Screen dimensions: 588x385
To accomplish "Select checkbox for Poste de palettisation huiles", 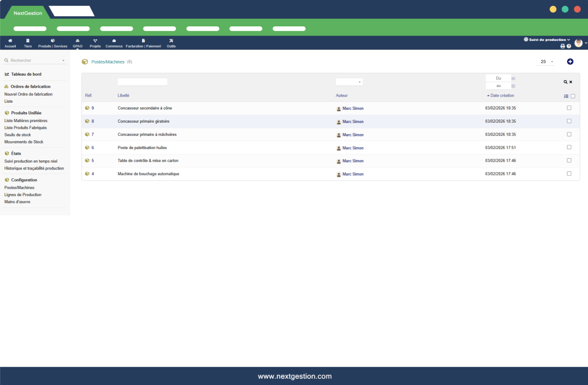I will (x=569, y=147).
